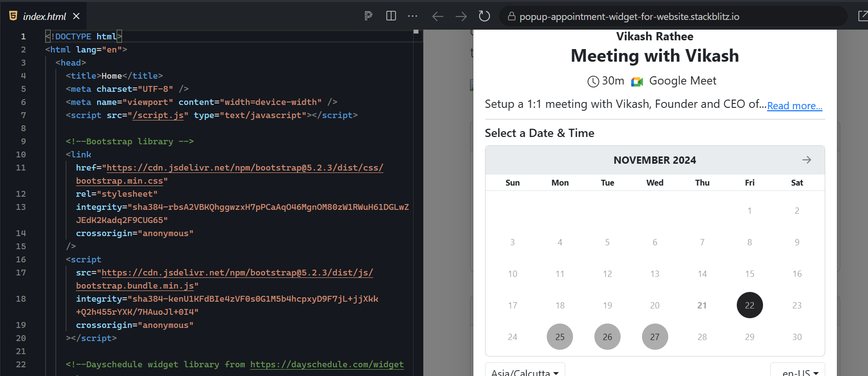This screenshot has height=376, width=868.
Task: Click date 21 in calendar
Action: tap(702, 305)
